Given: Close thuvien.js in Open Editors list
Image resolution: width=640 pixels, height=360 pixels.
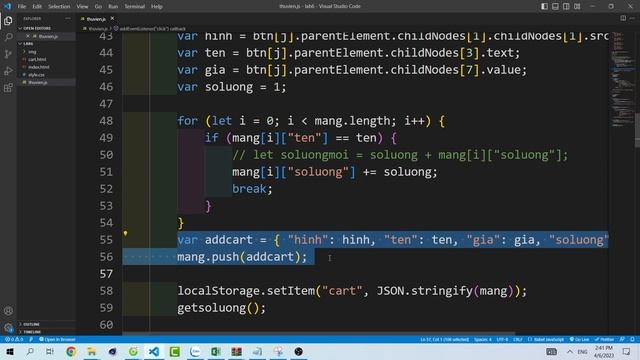Looking at the screenshot, I should tap(27, 36).
